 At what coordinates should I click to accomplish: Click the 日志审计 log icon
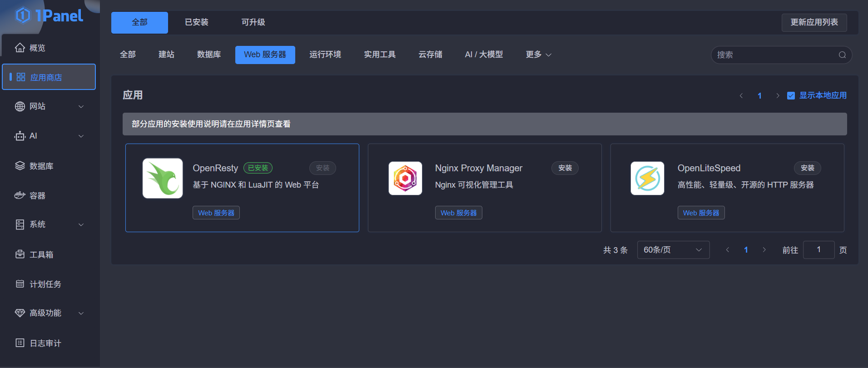pos(20,343)
